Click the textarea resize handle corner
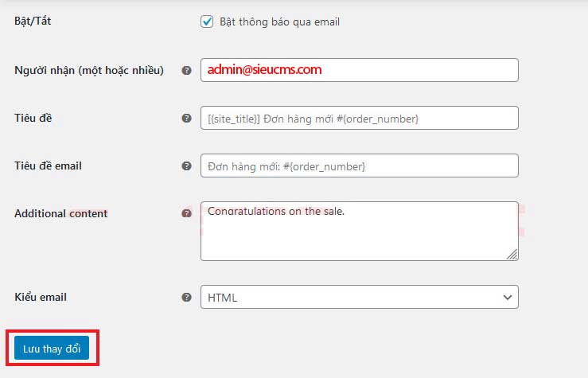 click(512, 255)
